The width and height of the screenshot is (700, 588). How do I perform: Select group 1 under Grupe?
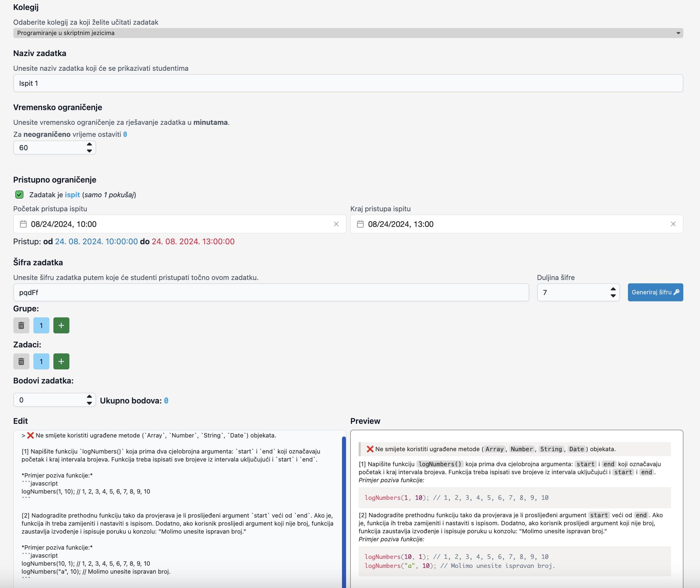pyautogui.click(x=41, y=325)
